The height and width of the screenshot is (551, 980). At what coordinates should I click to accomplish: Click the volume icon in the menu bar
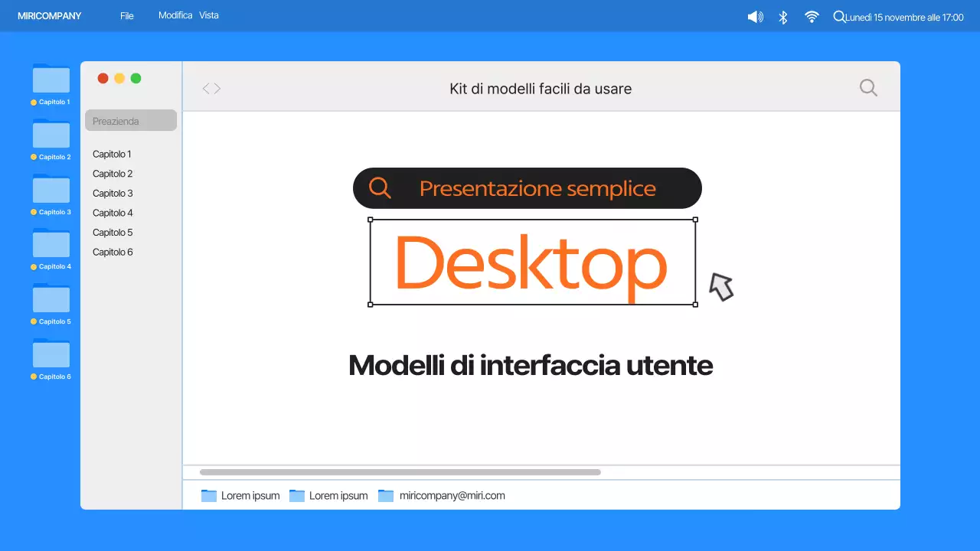(x=755, y=16)
